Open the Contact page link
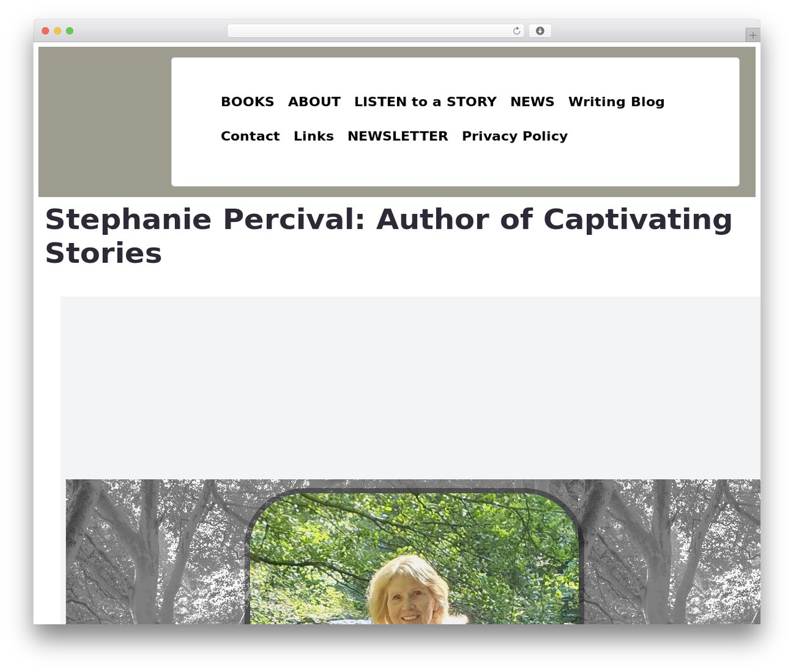Image resolution: width=794 pixels, height=672 pixels. tap(250, 136)
